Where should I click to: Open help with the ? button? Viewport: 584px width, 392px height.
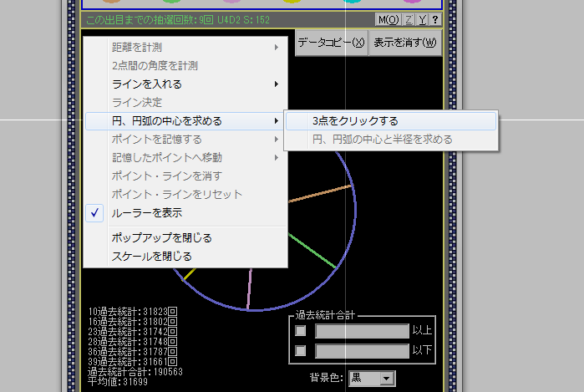(435, 20)
